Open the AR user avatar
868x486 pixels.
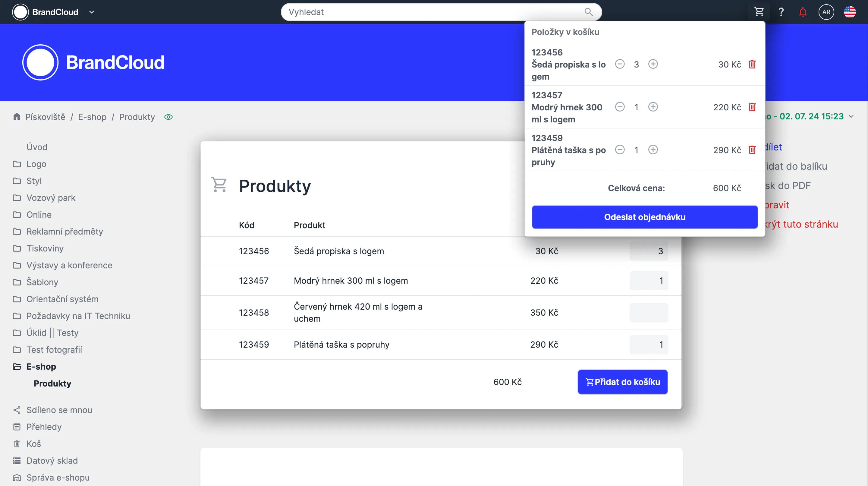(826, 12)
